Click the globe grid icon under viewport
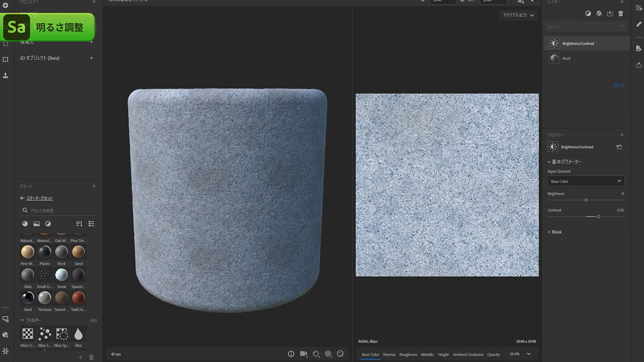The width and height of the screenshot is (644, 362). coord(328,354)
